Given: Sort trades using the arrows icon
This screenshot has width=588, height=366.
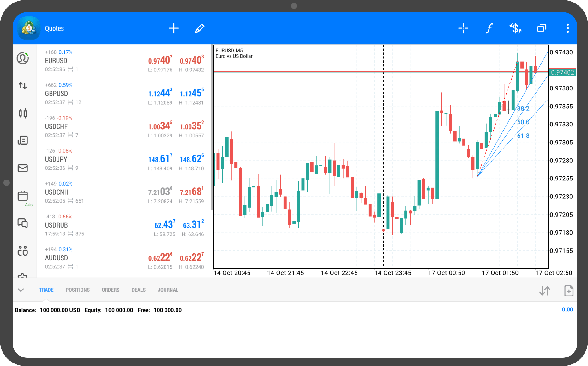Looking at the screenshot, I should click(544, 290).
